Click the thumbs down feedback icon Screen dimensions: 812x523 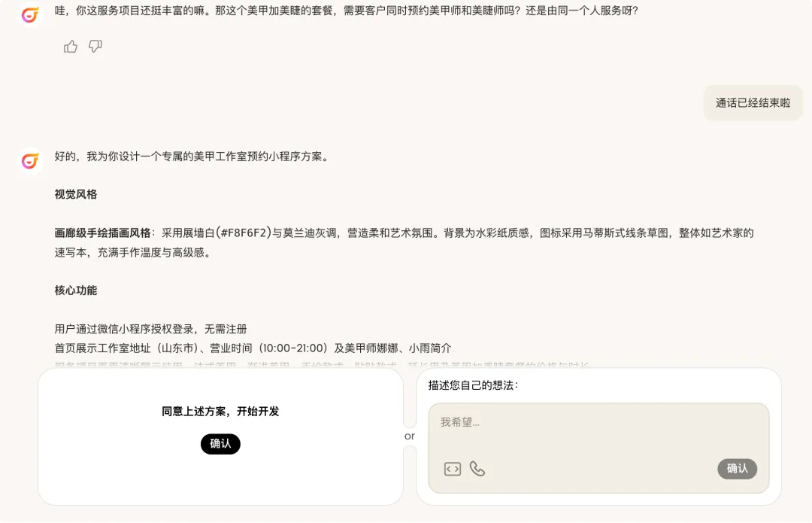pos(95,47)
